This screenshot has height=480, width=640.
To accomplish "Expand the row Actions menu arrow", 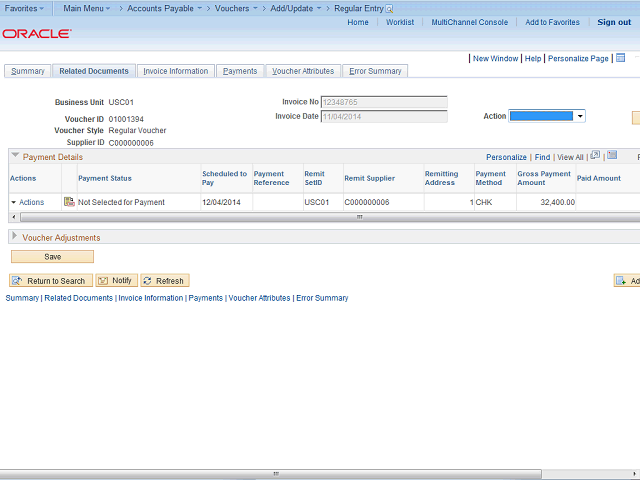I will point(13,202).
